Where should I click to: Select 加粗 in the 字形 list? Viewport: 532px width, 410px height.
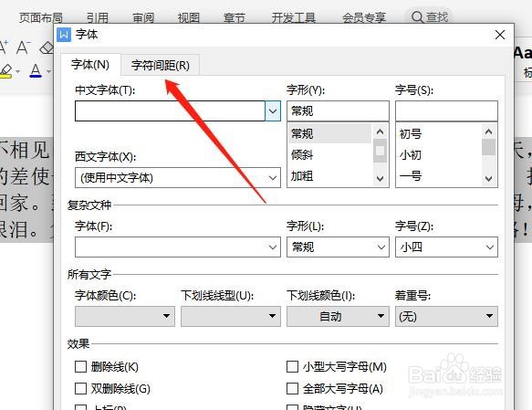[x=329, y=176]
